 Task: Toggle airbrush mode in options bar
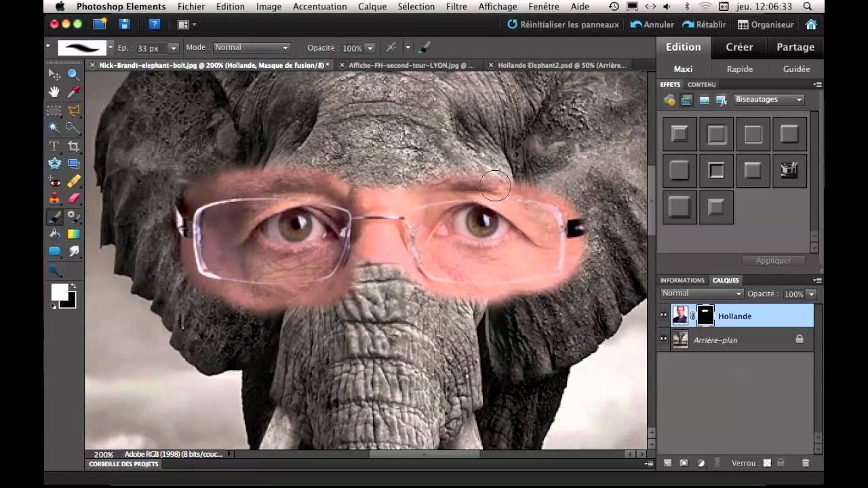(x=391, y=47)
